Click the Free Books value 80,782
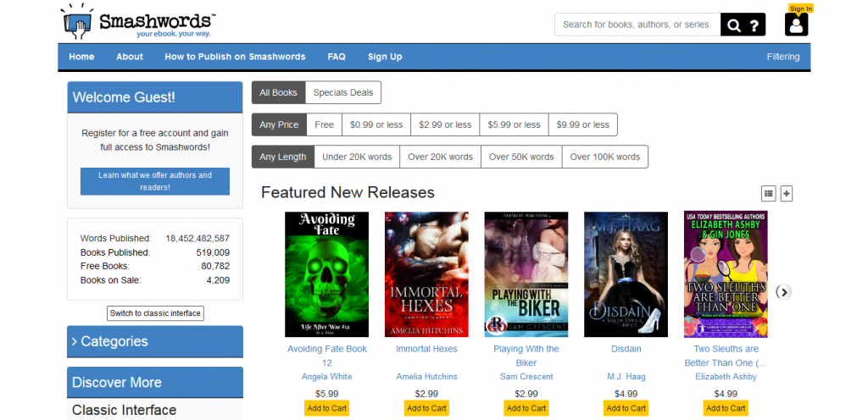868x420 pixels. point(215,267)
